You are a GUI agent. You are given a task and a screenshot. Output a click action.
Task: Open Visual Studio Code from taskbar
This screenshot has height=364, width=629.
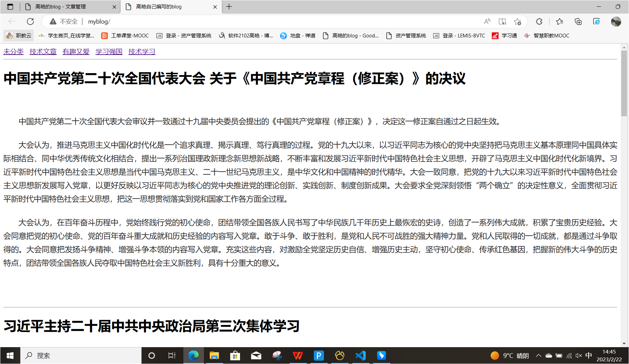click(361, 356)
